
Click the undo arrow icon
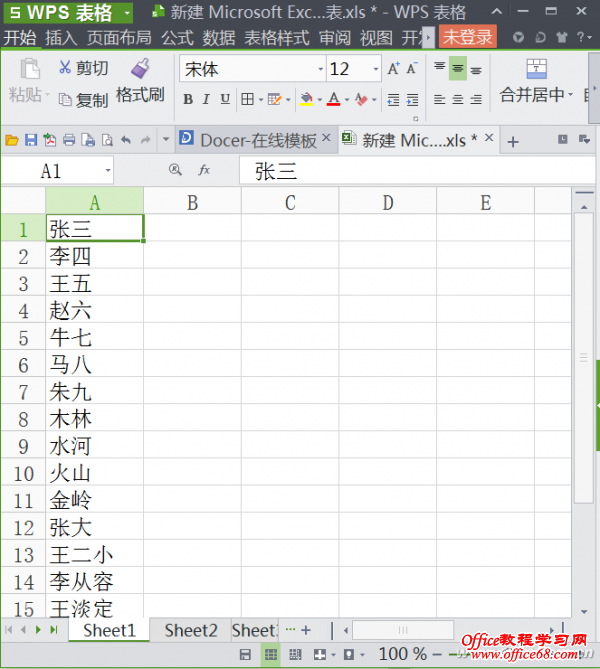tap(126, 140)
